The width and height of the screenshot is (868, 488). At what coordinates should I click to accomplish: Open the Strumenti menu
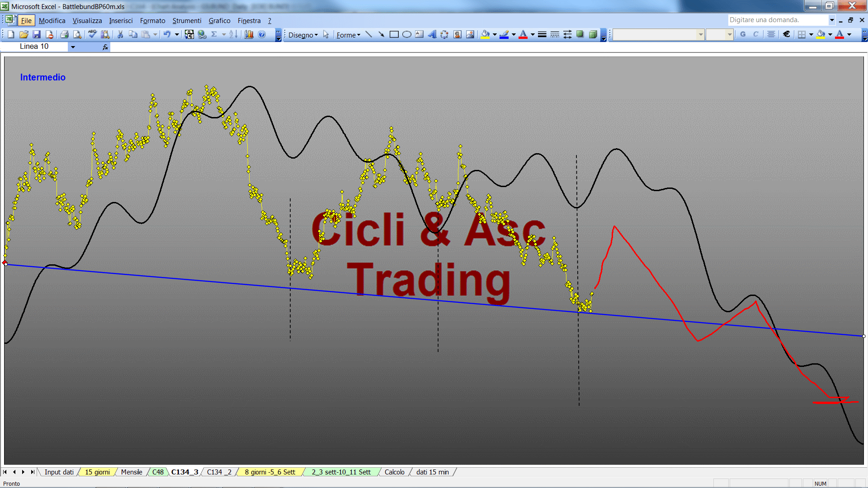tap(187, 21)
